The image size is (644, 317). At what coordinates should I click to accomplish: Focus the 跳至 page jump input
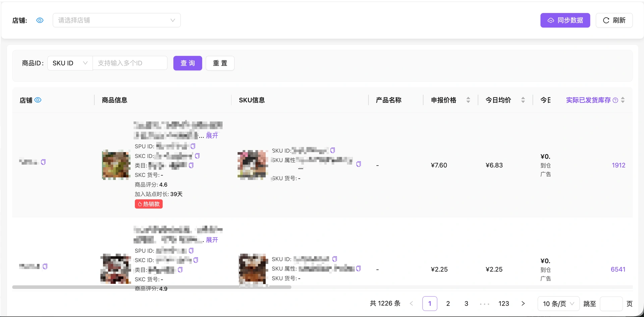611,304
